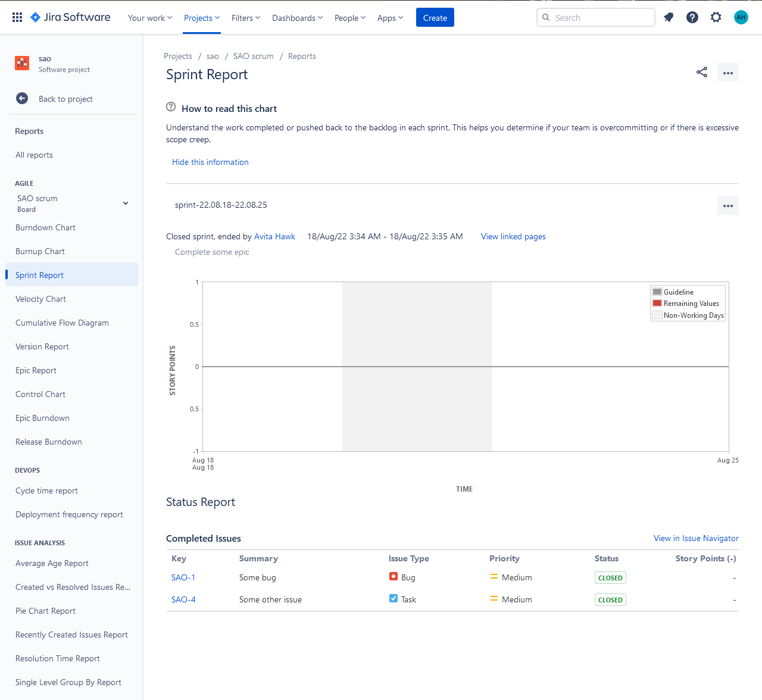Open the sprint's meatball options menu
Image resolution: width=762 pixels, height=700 pixels.
coord(727,205)
